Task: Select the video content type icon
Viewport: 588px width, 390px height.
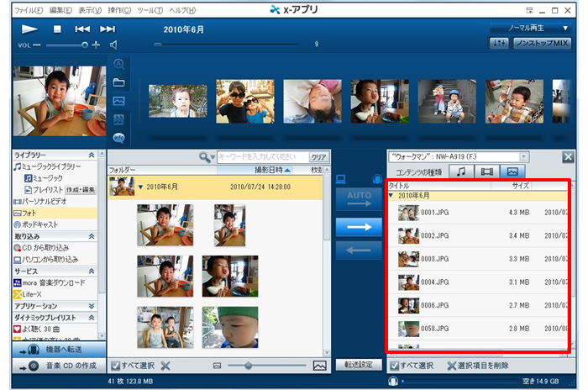Action: click(486, 171)
